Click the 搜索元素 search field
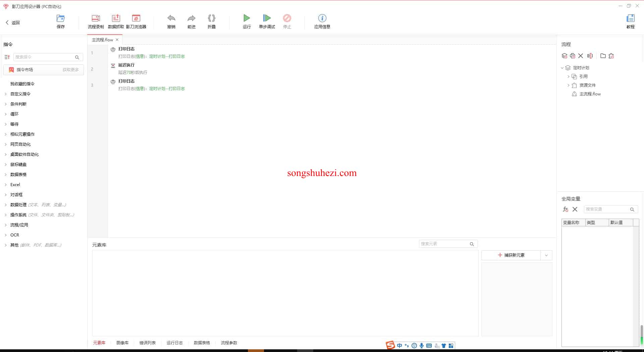The height and width of the screenshot is (352, 644). click(448, 244)
